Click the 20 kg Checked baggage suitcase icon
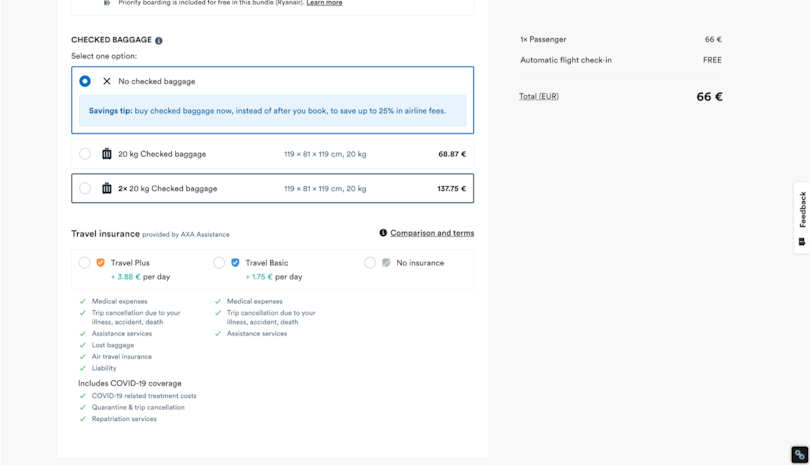Screen dimensions: 811x465 tap(107, 154)
